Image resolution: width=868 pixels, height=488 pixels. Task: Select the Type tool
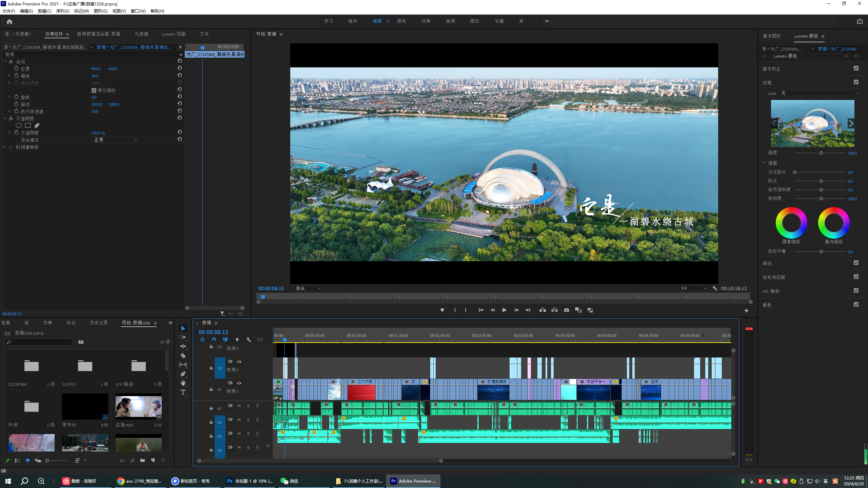183,392
